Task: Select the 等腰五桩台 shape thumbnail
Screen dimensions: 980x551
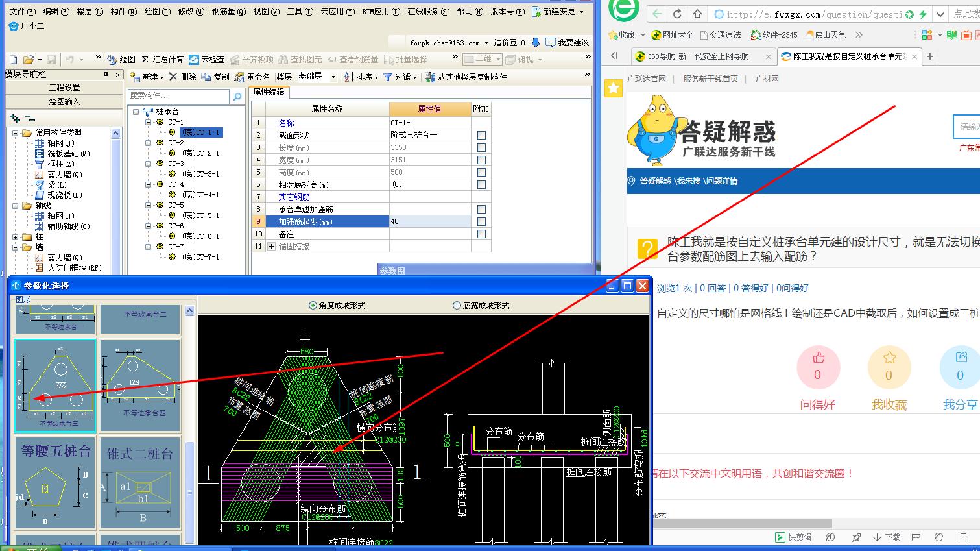Action: [x=55, y=482]
